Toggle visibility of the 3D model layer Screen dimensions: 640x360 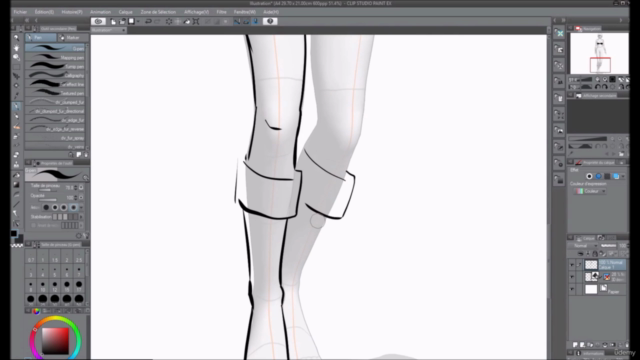coord(572,277)
